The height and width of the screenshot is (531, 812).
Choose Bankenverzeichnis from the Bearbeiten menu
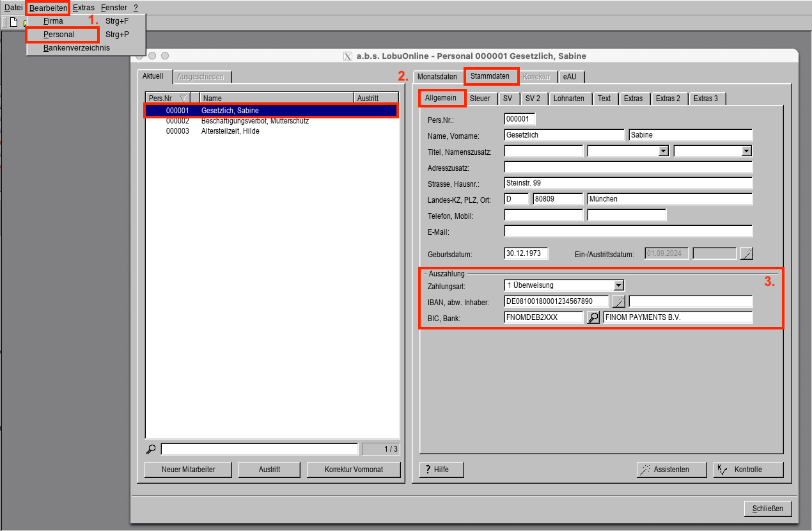pos(77,48)
